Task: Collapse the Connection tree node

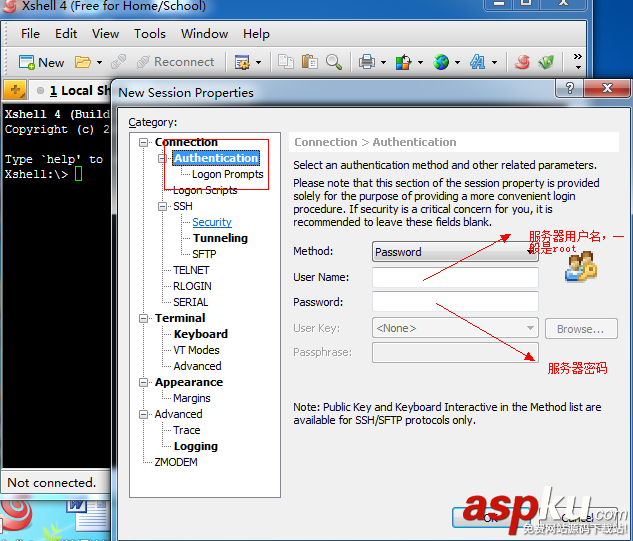Action: point(143,142)
